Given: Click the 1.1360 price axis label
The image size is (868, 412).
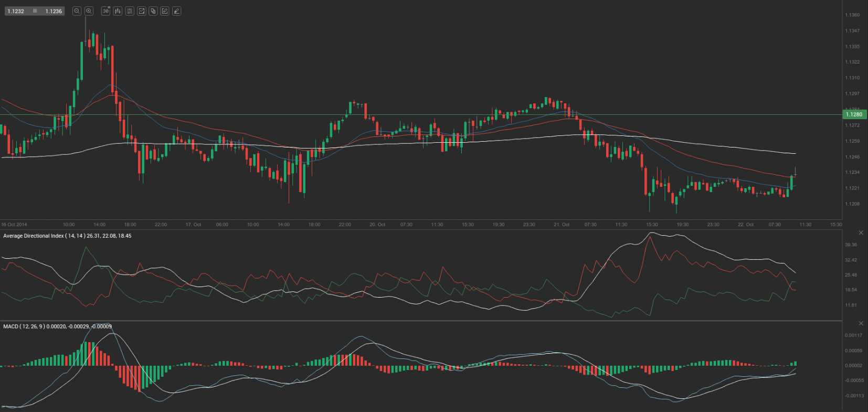Looking at the screenshot, I should tap(852, 15).
